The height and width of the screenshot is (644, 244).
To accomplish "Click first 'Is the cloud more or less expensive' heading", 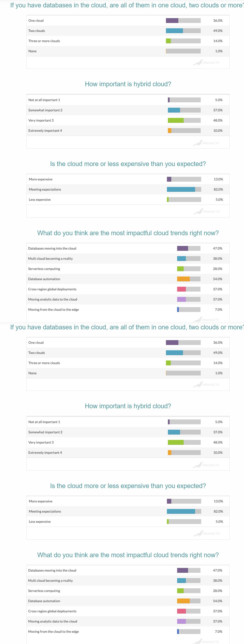I will pos(128,164).
